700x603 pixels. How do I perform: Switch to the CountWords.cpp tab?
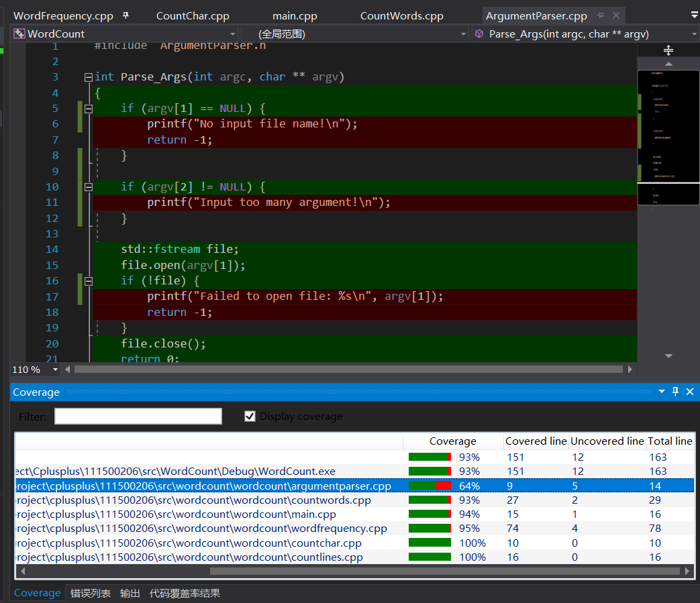click(402, 15)
